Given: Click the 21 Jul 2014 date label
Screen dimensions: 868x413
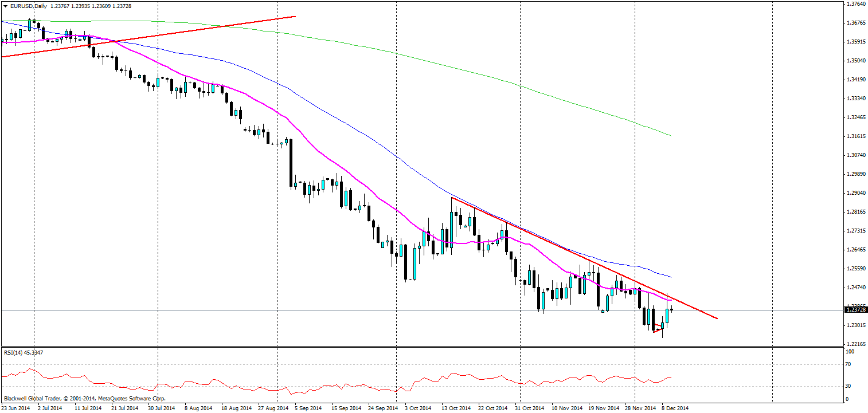Looking at the screenshot, I should coord(124,408).
